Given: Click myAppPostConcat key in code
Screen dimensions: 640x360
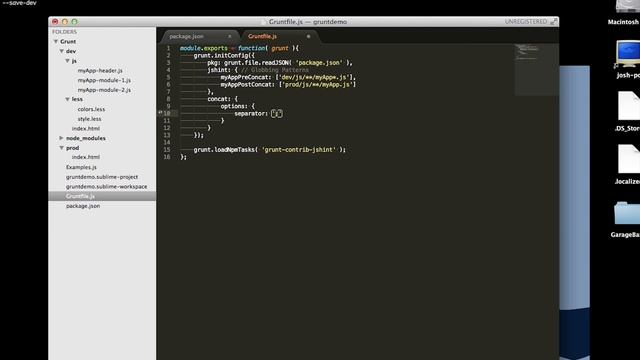Looking at the screenshot, I should coord(248,84).
